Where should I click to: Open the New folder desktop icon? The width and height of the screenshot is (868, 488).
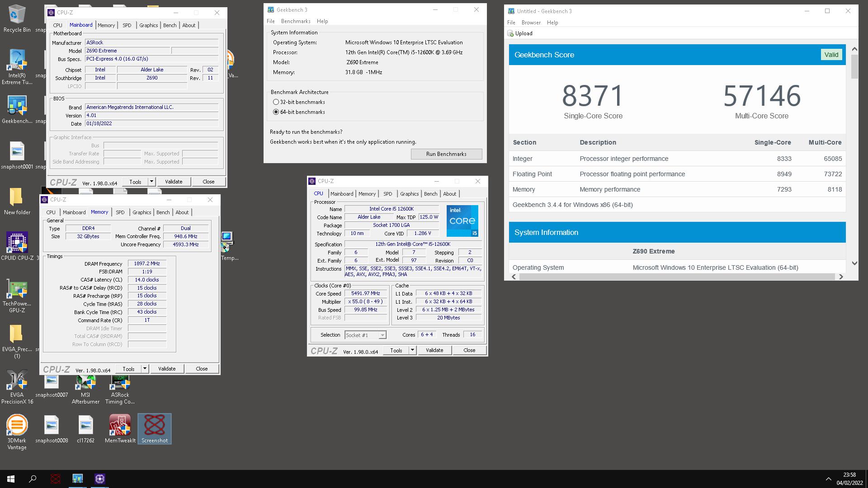pos(17,200)
